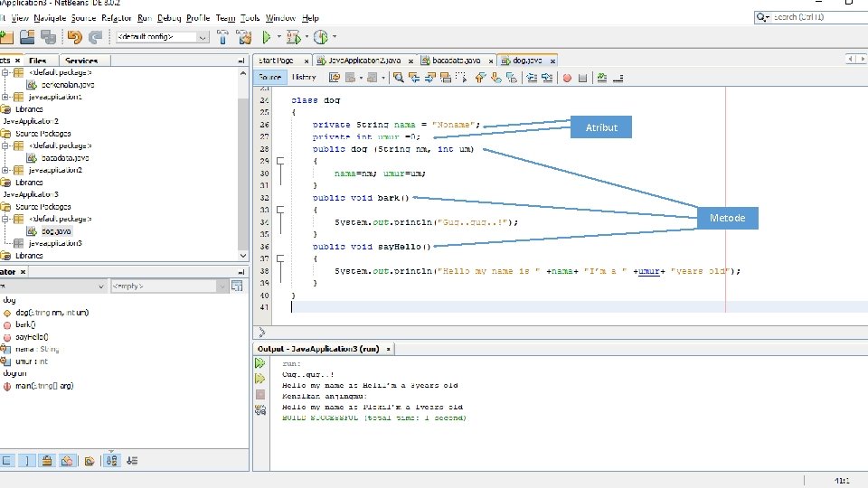Click the Redo arrow icon
Image resolution: width=868 pixels, height=488 pixels.
(x=95, y=37)
